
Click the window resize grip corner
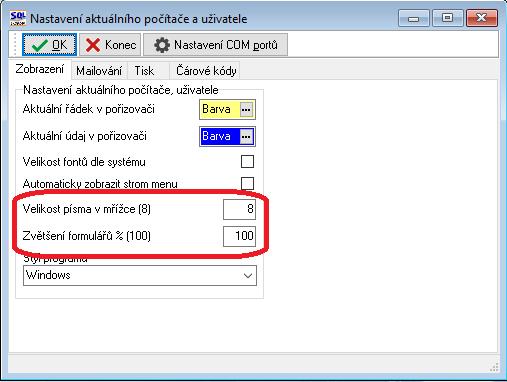coord(494,367)
